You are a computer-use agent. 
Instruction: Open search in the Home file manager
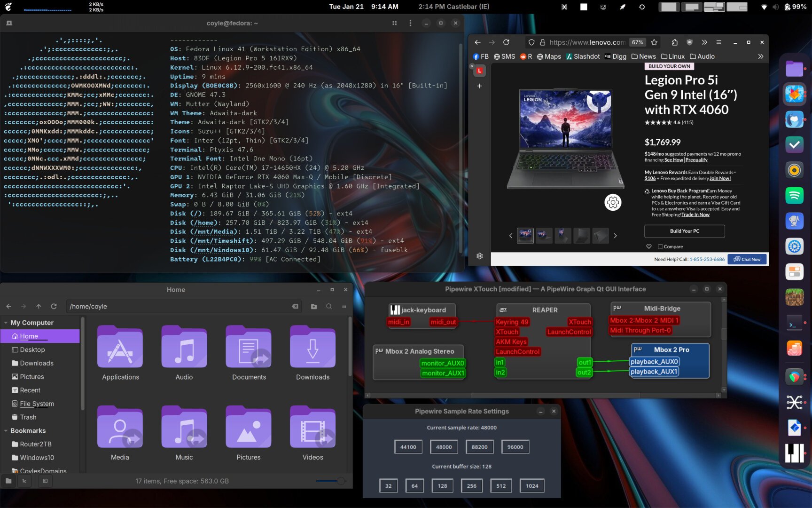[329, 306]
